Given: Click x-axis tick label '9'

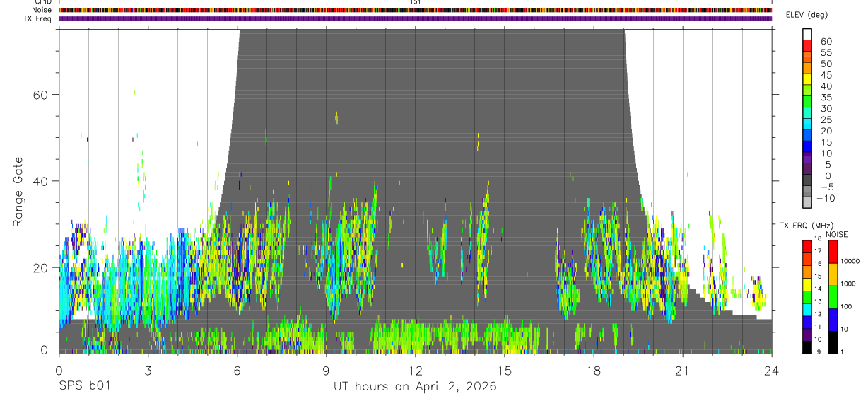Looking at the screenshot, I should (x=326, y=370).
